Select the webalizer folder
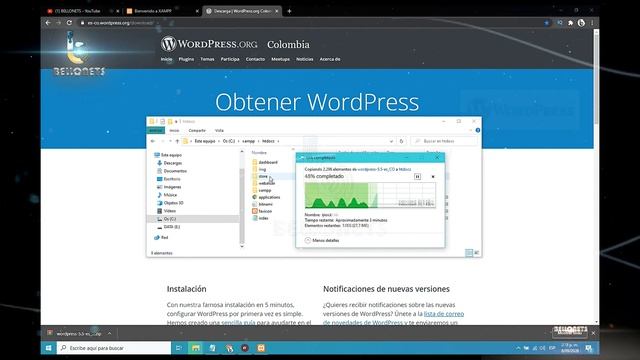The width and height of the screenshot is (640, 360). click(x=264, y=183)
